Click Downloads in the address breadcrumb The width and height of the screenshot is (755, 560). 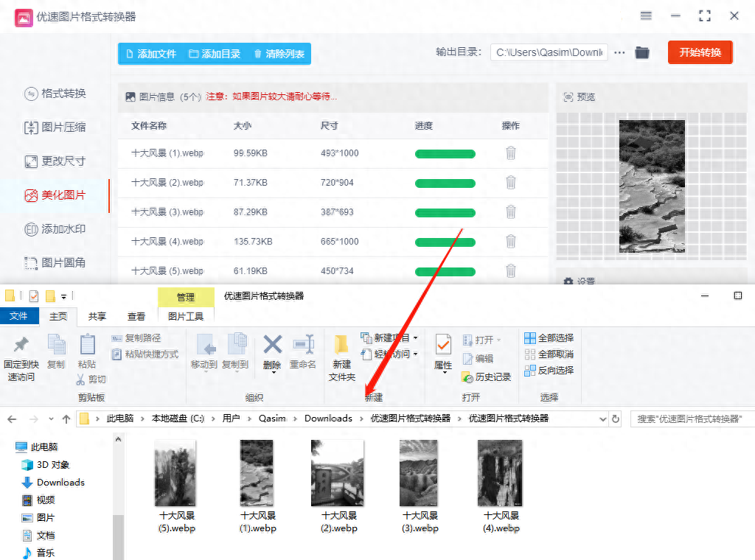(x=328, y=419)
